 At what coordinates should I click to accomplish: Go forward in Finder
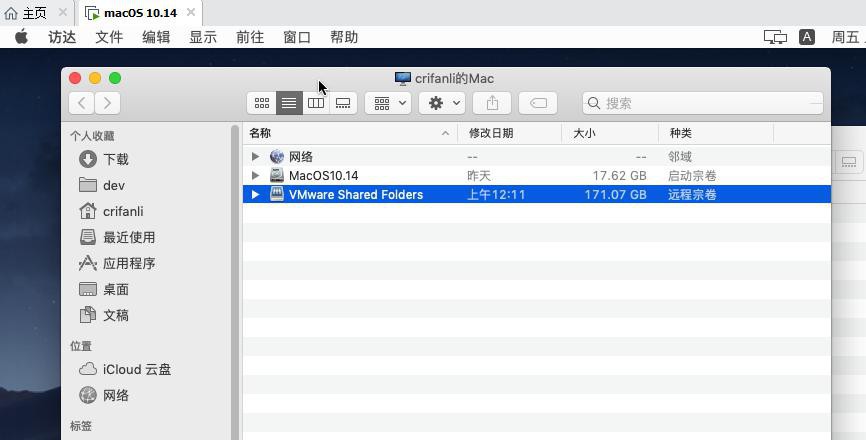pos(107,103)
